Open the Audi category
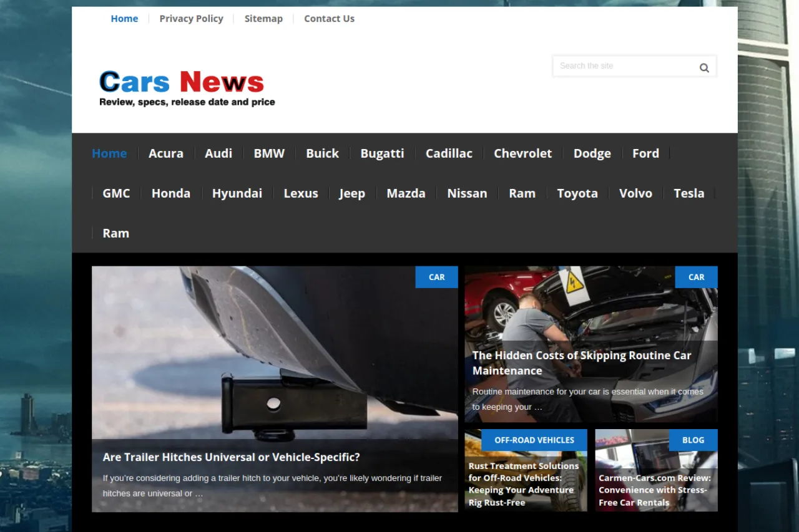The height and width of the screenshot is (532, 799). tap(218, 153)
